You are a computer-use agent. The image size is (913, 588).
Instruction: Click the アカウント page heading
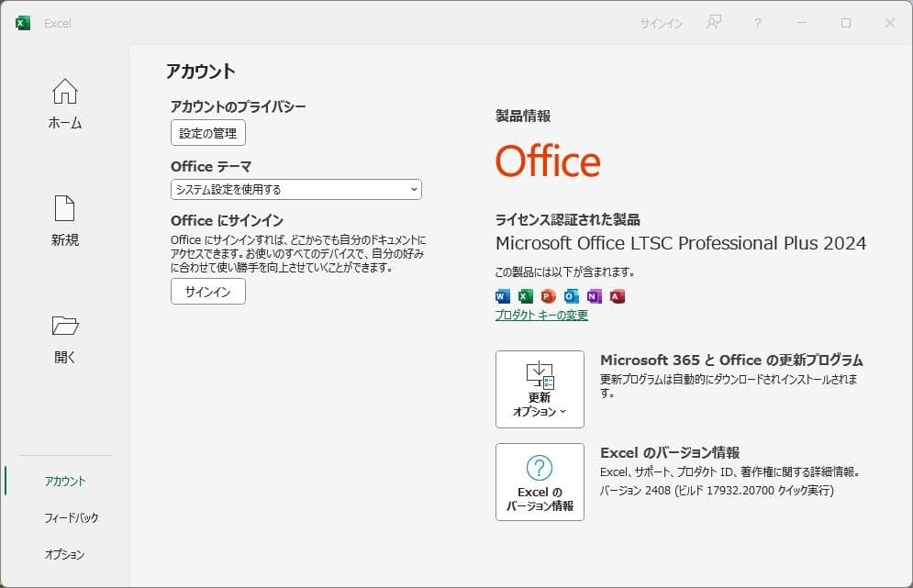pyautogui.click(x=201, y=71)
